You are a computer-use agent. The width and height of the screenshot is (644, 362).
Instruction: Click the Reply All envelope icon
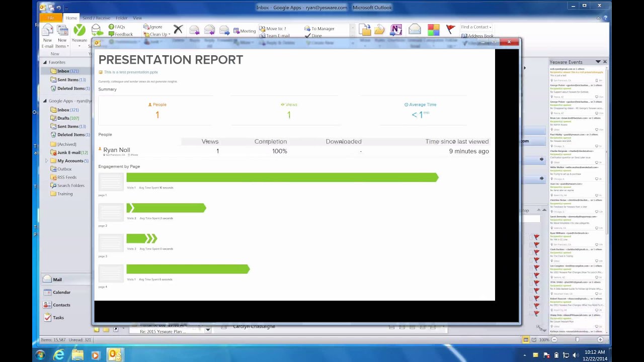(209, 31)
